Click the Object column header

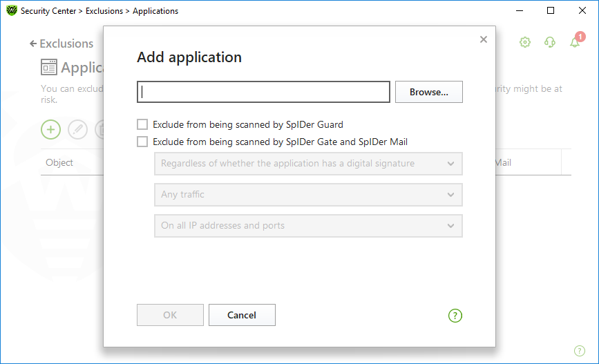(x=59, y=162)
